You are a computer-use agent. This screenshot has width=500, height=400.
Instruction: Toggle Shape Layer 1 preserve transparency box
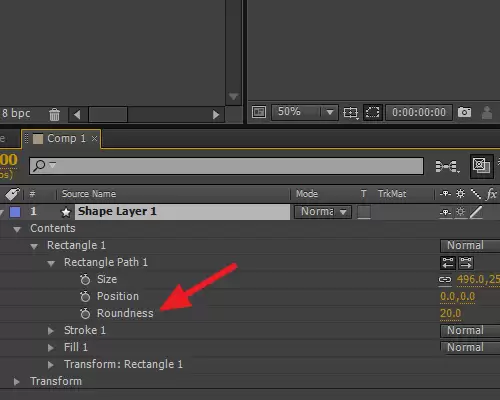(x=364, y=212)
